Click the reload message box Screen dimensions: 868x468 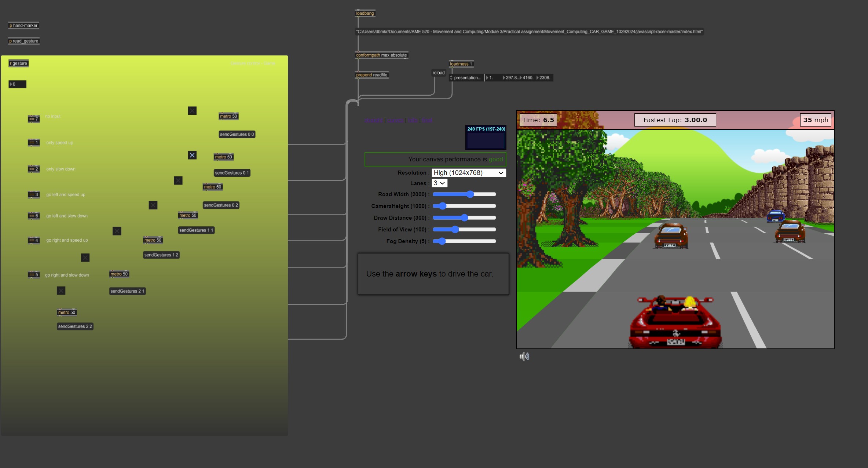[x=439, y=73]
